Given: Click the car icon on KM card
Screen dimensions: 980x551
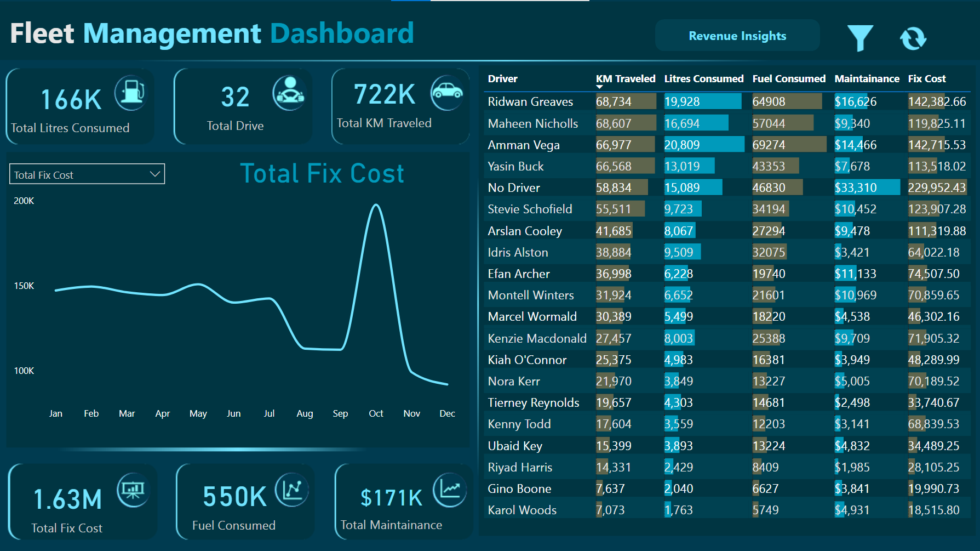Looking at the screenshot, I should tap(446, 92).
